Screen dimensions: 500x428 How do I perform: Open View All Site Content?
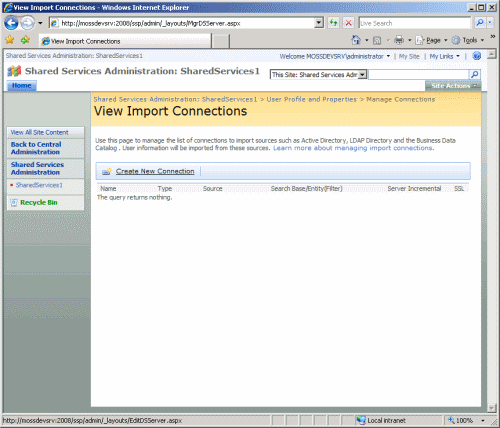pos(39,132)
